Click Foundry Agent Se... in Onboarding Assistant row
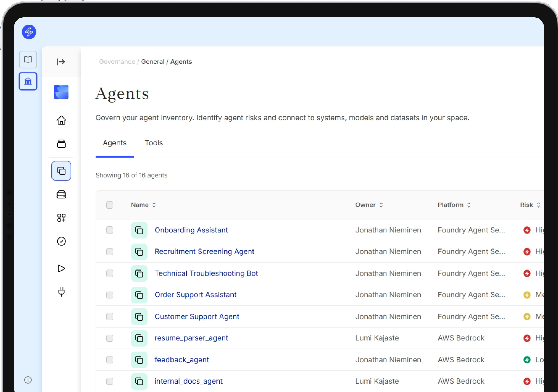Image resolution: width=558 pixels, height=392 pixels. (x=471, y=230)
